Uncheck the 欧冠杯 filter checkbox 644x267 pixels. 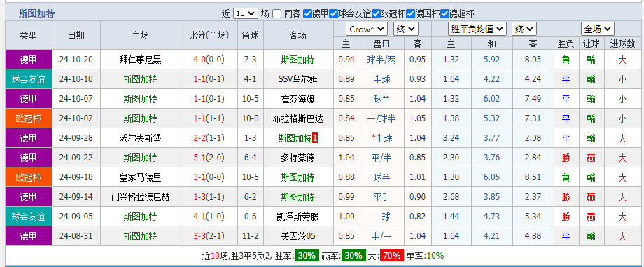tap(376, 13)
